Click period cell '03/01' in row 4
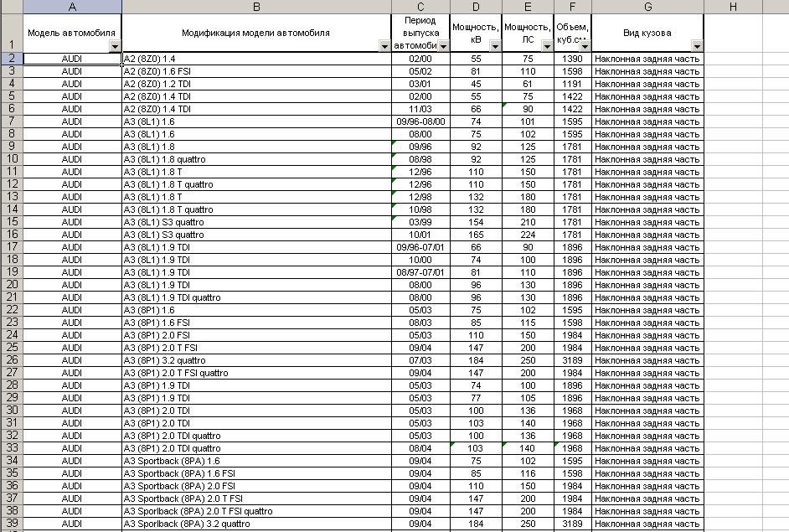The height and width of the screenshot is (532, 789). 420,84
